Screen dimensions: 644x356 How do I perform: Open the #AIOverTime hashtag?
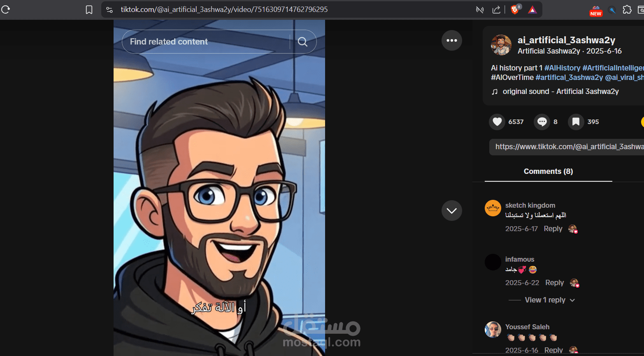click(x=512, y=77)
